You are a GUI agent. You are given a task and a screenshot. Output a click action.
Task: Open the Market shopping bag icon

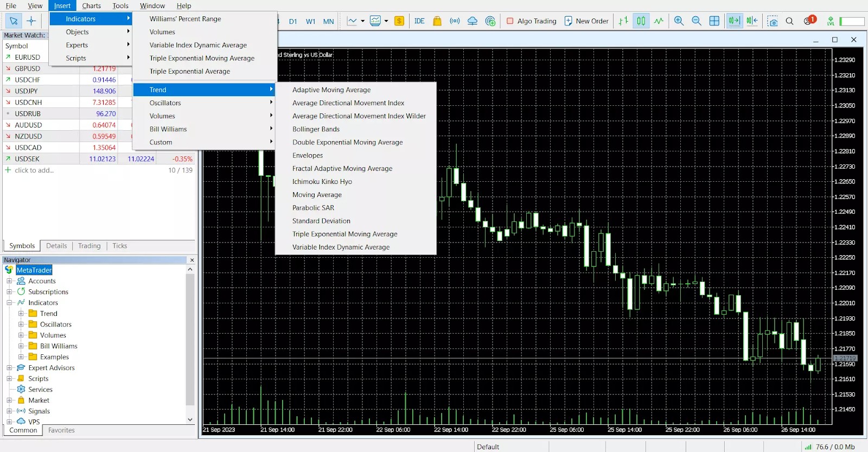point(437,21)
